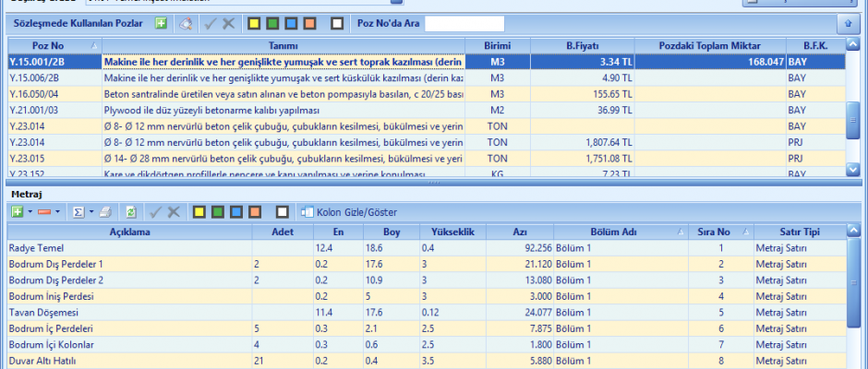Expand the sigma sum dropdown arrow
Screen dimensions: 868x369
pos(91,212)
